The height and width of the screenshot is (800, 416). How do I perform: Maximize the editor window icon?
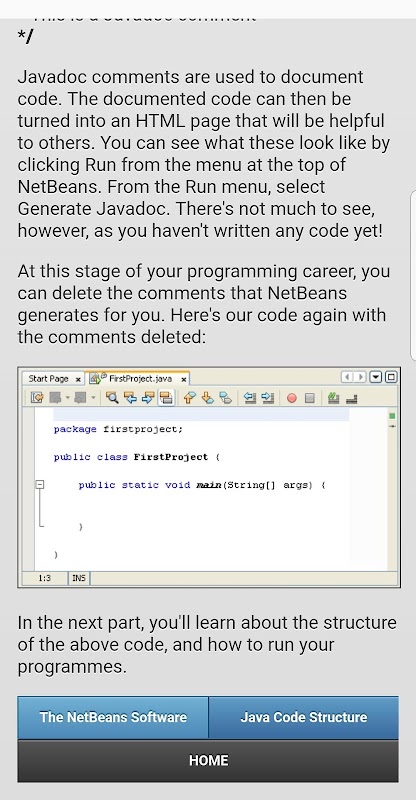tap(391, 377)
